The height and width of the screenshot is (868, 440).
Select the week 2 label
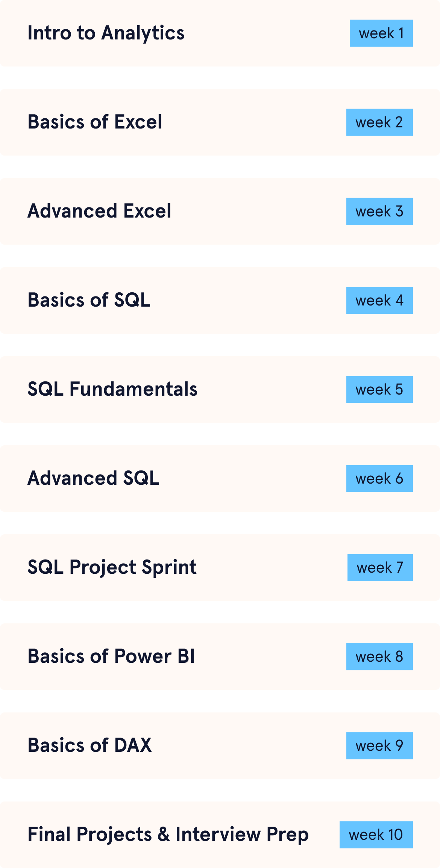pyautogui.click(x=379, y=122)
